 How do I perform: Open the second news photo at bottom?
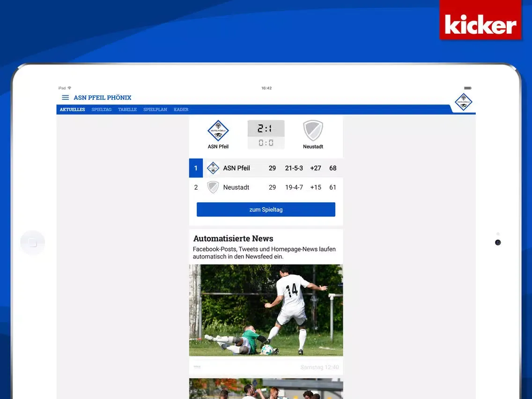click(x=266, y=389)
